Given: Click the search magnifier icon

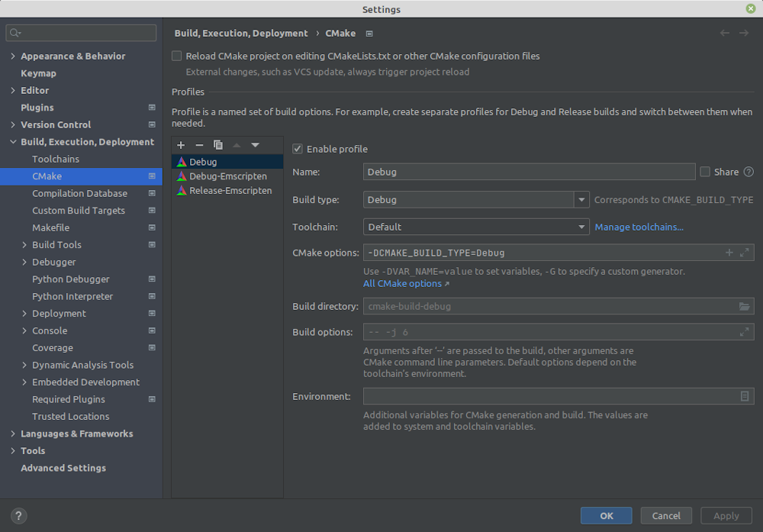Looking at the screenshot, I should [x=15, y=33].
